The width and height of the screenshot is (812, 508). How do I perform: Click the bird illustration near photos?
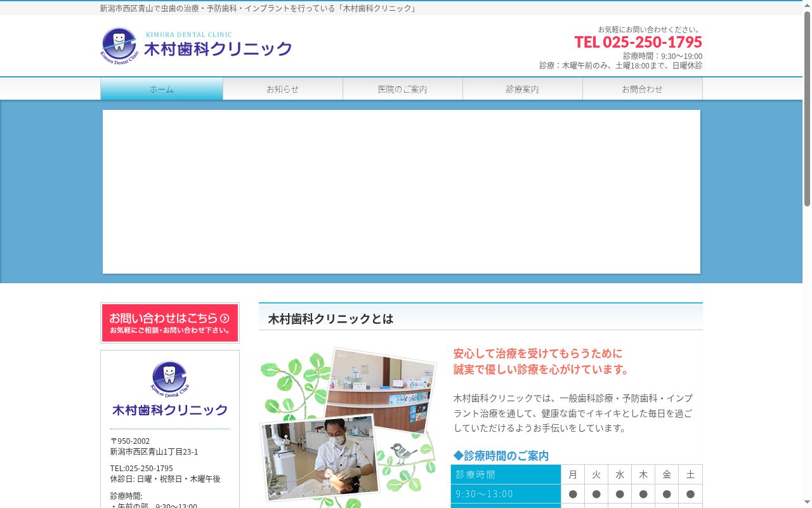tap(402, 452)
